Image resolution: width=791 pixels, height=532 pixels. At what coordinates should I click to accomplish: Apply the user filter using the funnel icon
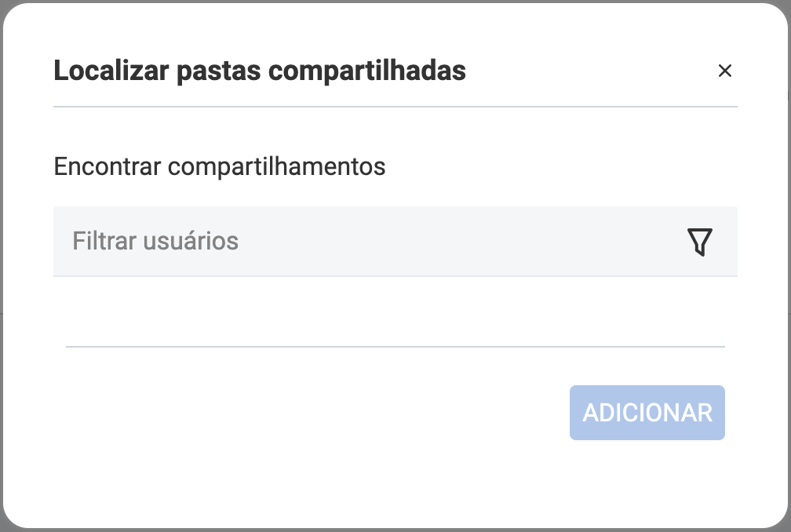point(699,242)
